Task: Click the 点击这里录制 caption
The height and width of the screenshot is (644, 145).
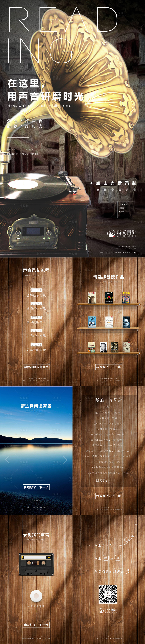Action: 36,606
